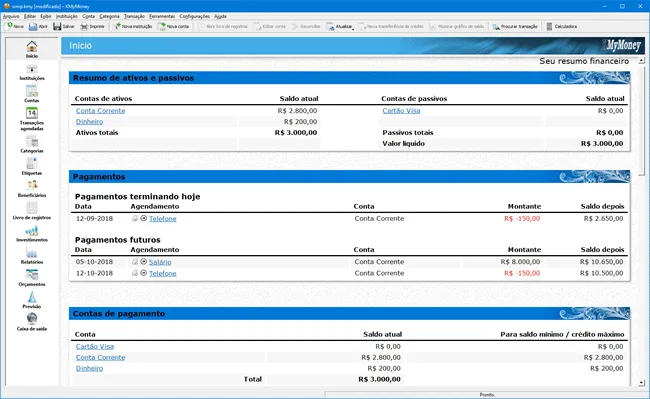
Task: Open the Configurações menu
Action: (x=194, y=16)
